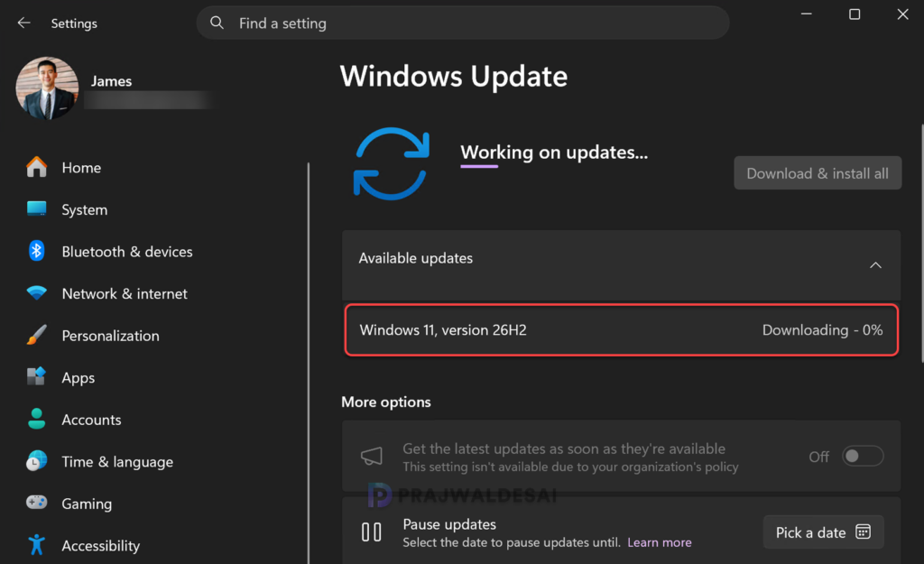Click the Accessibility figure icon
The width and height of the screenshot is (924, 564).
[36, 544]
